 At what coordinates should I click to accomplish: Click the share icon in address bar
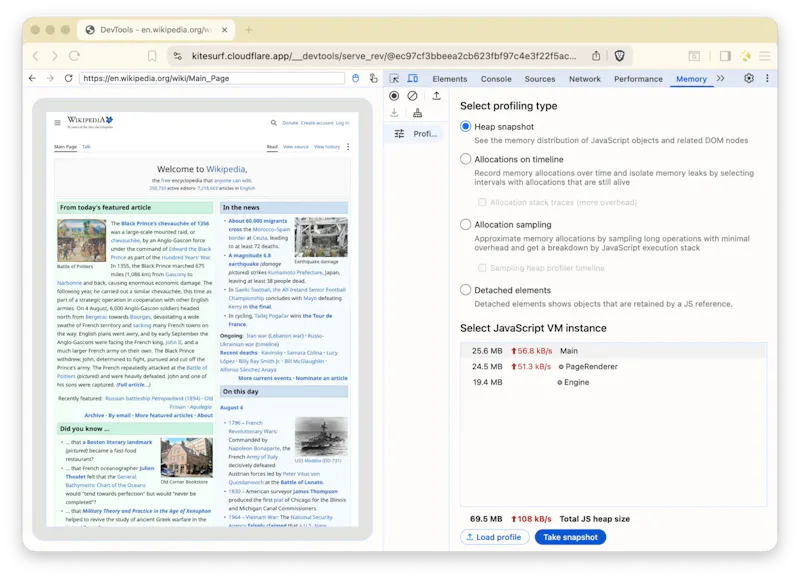click(x=596, y=56)
